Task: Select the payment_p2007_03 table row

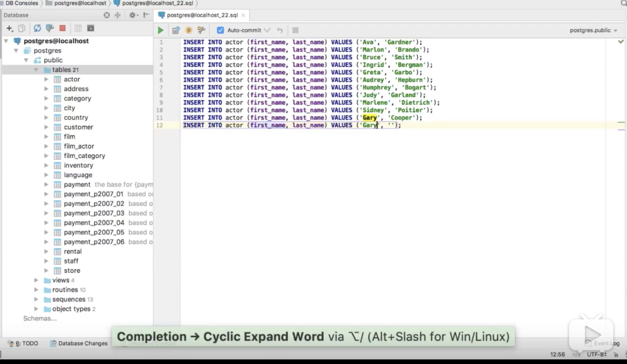Action: 78,213
